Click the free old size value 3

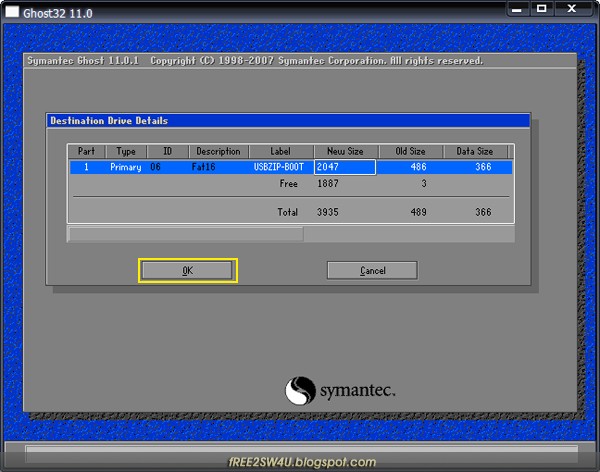click(x=424, y=184)
